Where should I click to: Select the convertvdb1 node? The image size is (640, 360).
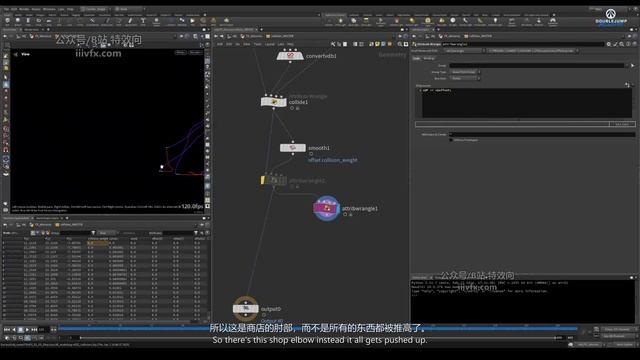tap(290, 56)
